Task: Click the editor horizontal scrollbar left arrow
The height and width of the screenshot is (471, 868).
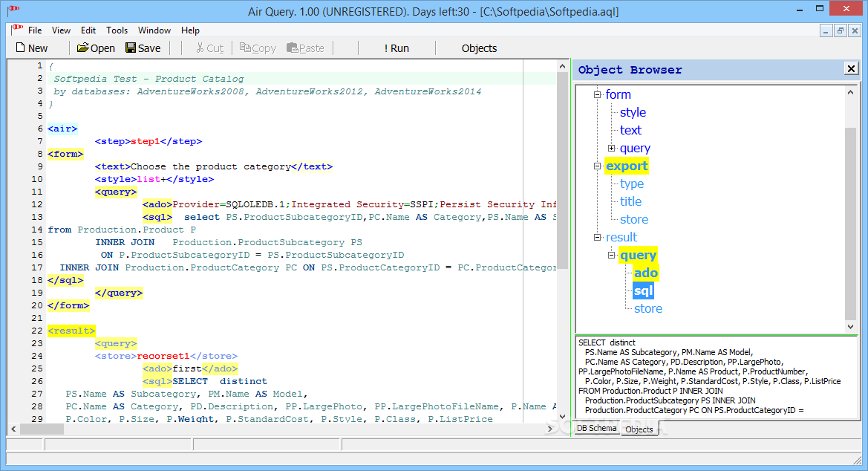Action: click(13, 429)
